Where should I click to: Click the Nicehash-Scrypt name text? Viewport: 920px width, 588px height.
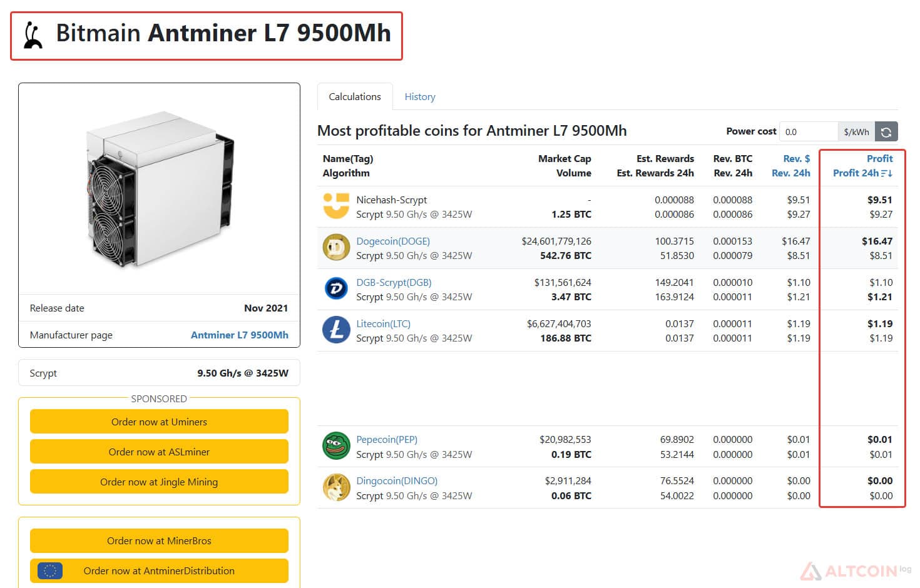tap(391, 200)
